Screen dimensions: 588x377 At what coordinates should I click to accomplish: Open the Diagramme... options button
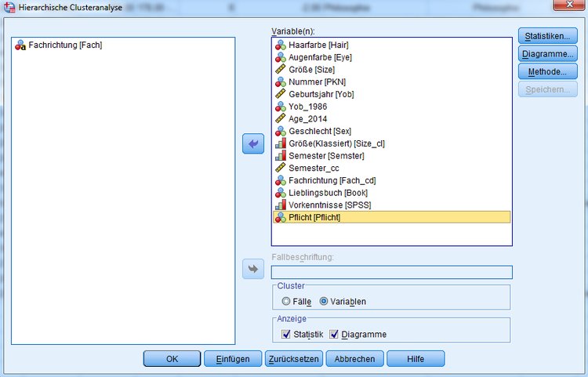(x=547, y=53)
